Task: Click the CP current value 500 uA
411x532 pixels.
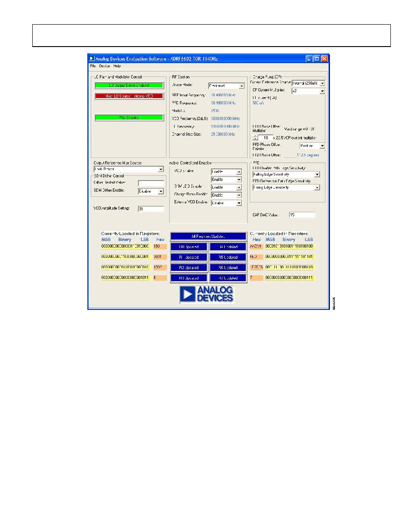Action: coord(258,103)
